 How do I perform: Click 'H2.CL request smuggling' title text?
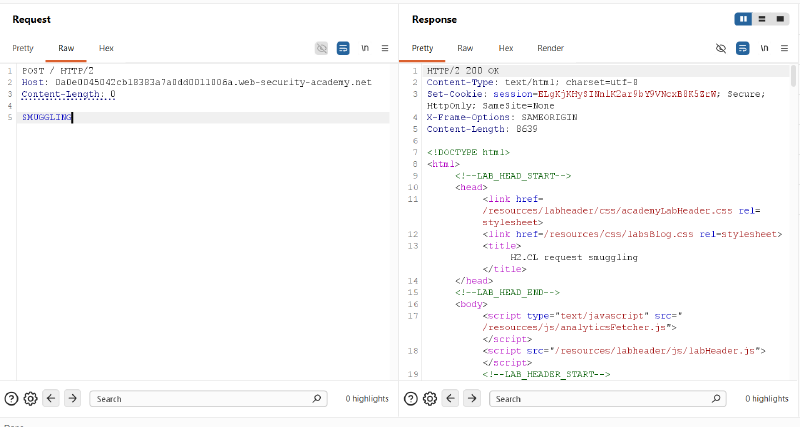[574, 258]
